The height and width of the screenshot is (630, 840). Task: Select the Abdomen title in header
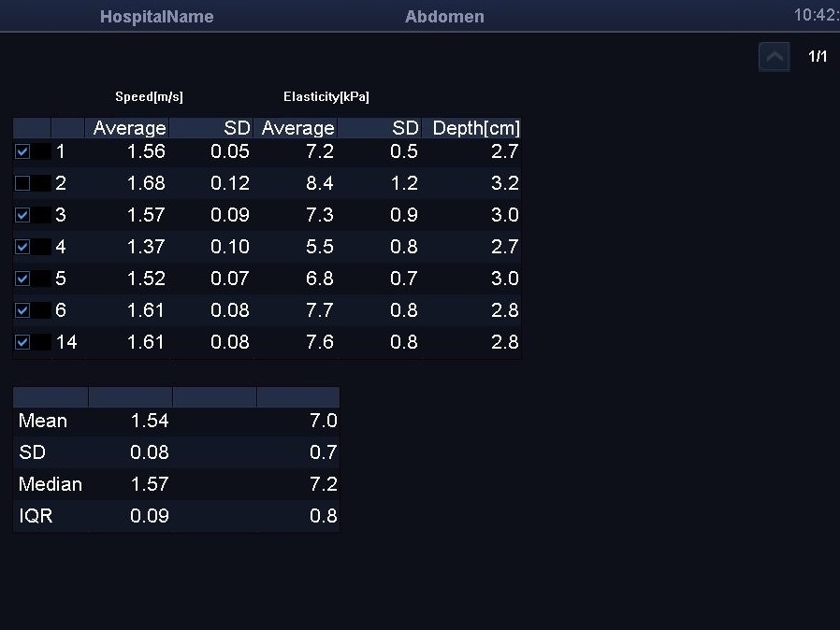[444, 17]
